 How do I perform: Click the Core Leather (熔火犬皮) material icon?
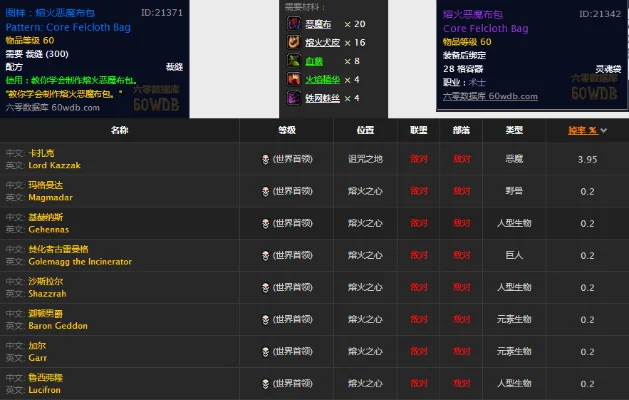tap(294, 42)
